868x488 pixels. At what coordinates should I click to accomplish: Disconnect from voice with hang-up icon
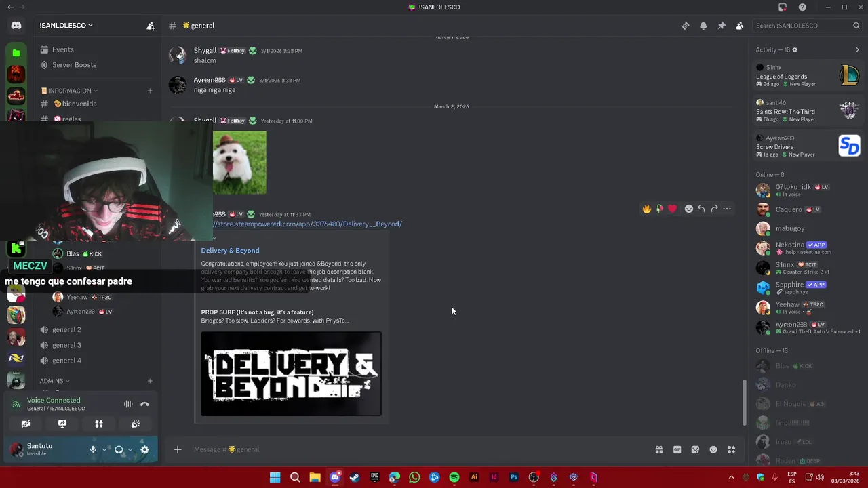point(144,404)
